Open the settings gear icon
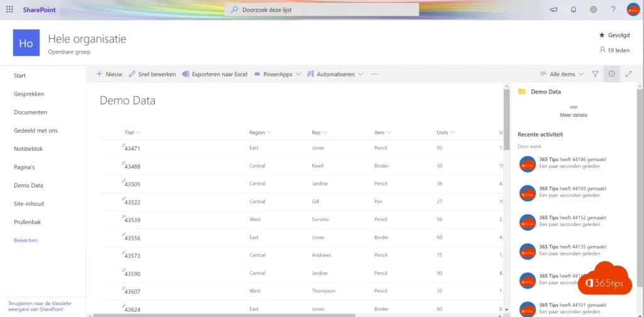The height and width of the screenshot is (317, 644). click(594, 10)
